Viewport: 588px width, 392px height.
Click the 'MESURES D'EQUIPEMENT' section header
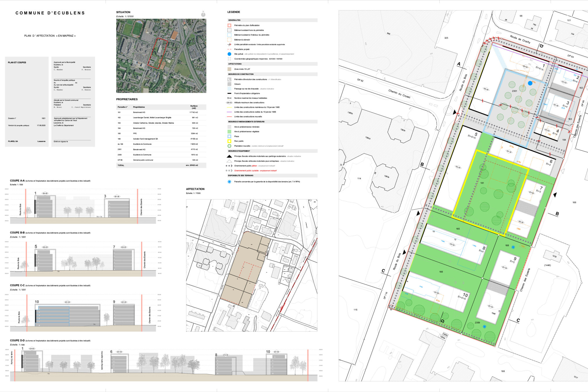click(272, 151)
